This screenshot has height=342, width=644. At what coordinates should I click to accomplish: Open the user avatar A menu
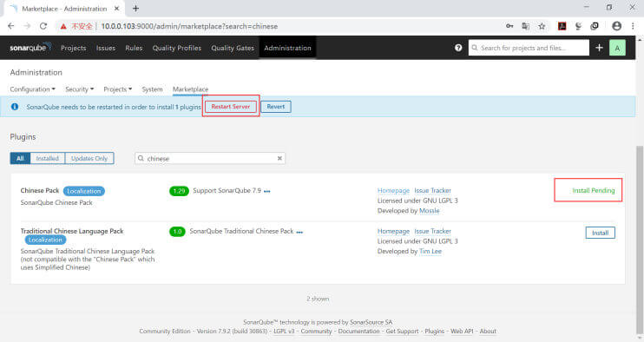[617, 48]
